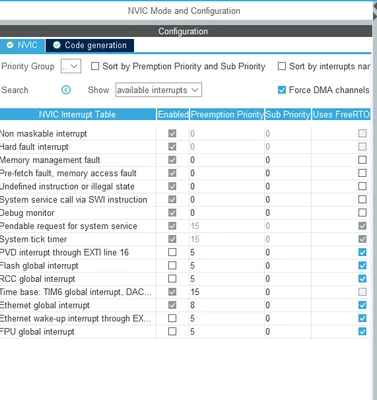Select Memory management fault preemption priority
Image resolution: width=377 pixels, height=400 pixels.
[x=227, y=160]
